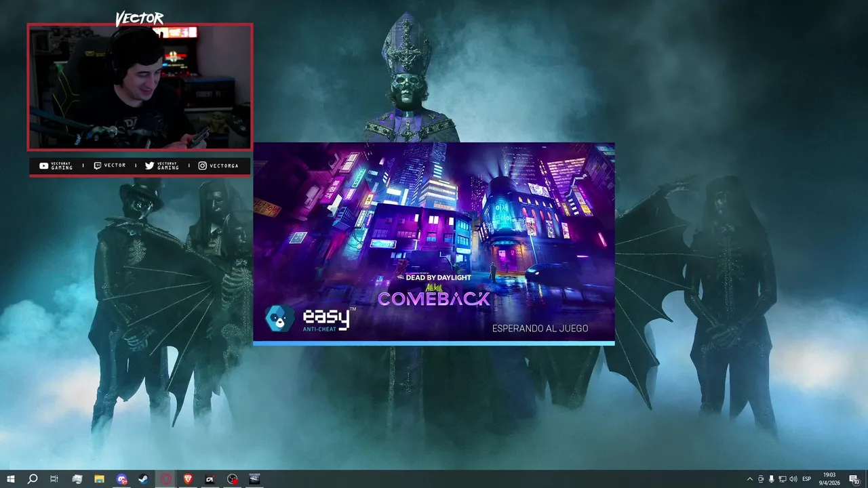Click the Easy Anti-Cheat logo
The image size is (868, 488).
pyautogui.click(x=310, y=319)
